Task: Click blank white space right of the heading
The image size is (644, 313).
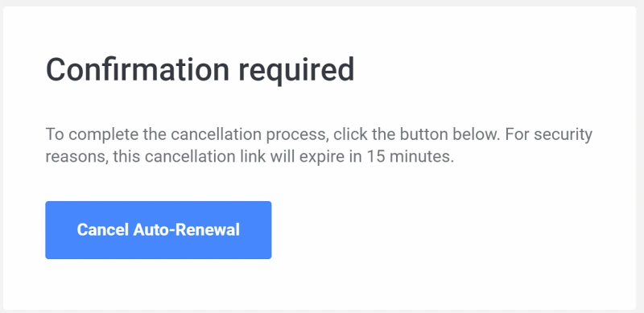Action: pyautogui.click(x=493, y=70)
